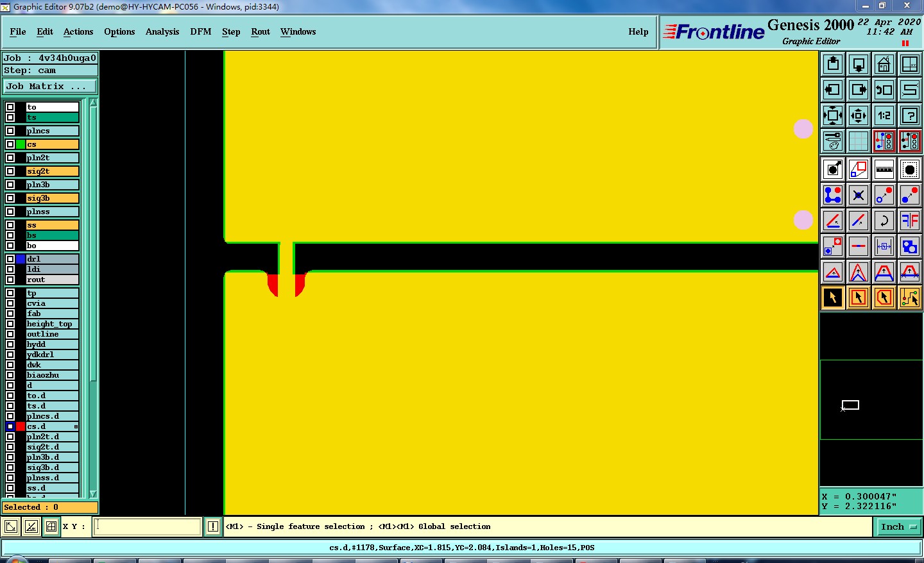The image size is (924, 563).
Task: Click the pan right arrow icon
Action: [859, 90]
